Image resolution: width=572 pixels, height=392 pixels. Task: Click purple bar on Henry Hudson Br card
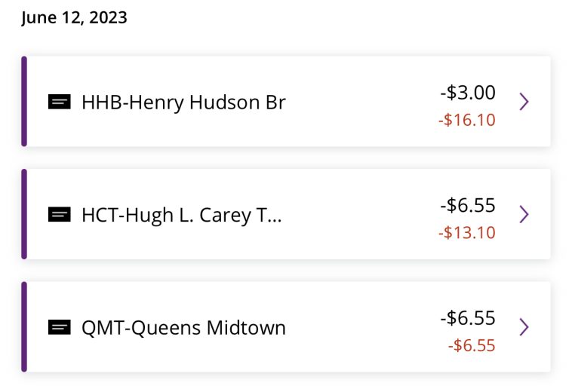tap(24, 102)
